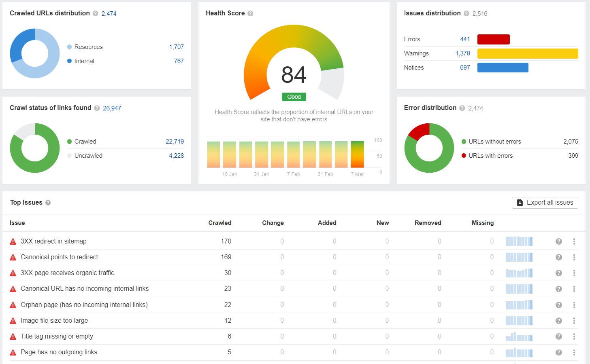
Task: Open more options for Canonical points to redirect
Action: click(574, 257)
